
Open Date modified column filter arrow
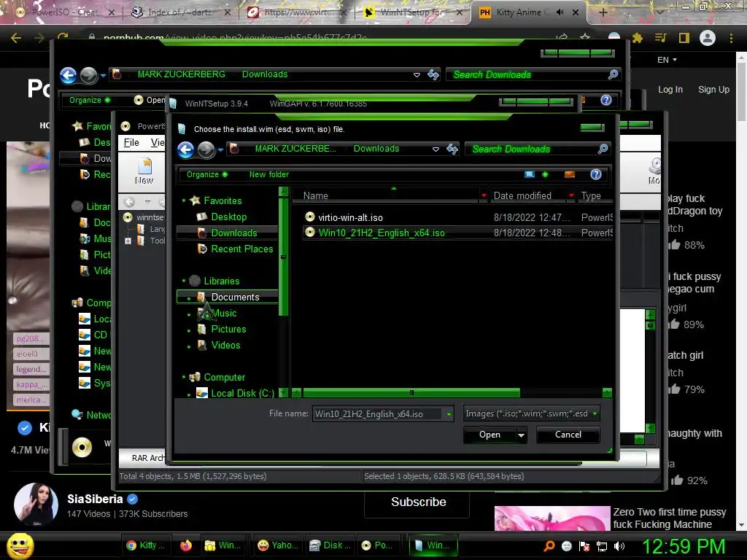pyautogui.click(x=571, y=195)
